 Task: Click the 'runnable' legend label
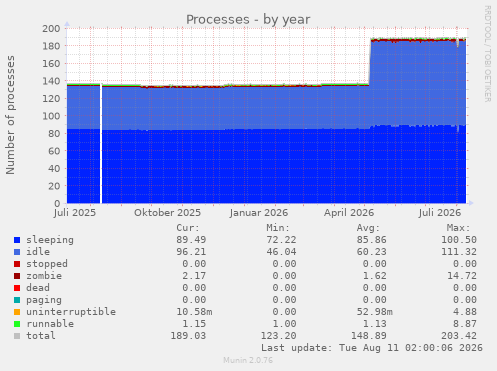point(50,324)
